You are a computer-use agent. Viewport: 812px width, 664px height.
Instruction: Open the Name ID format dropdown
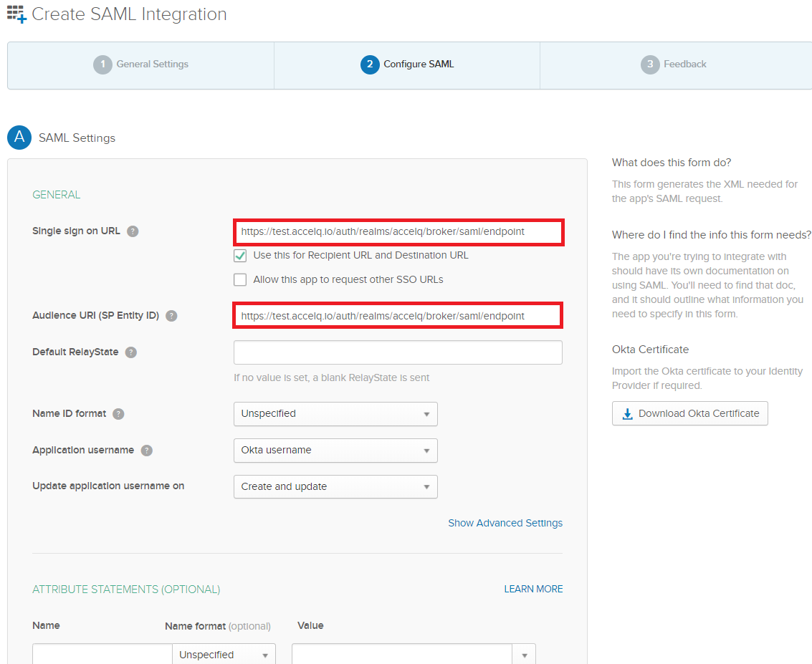pos(335,414)
